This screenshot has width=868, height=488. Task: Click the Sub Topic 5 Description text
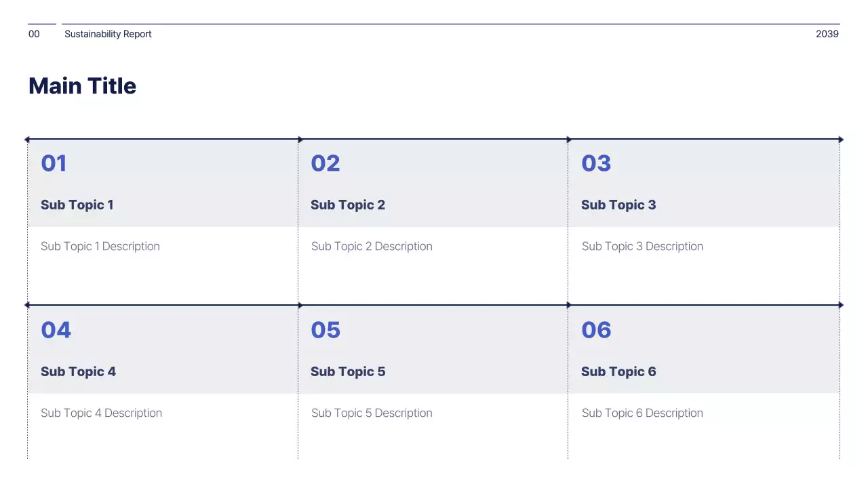click(x=372, y=413)
